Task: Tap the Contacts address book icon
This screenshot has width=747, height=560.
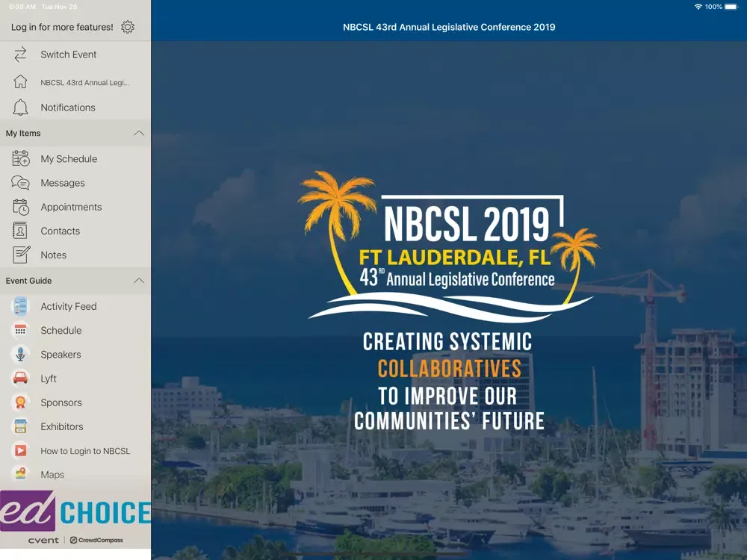Action: coord(20,231)
